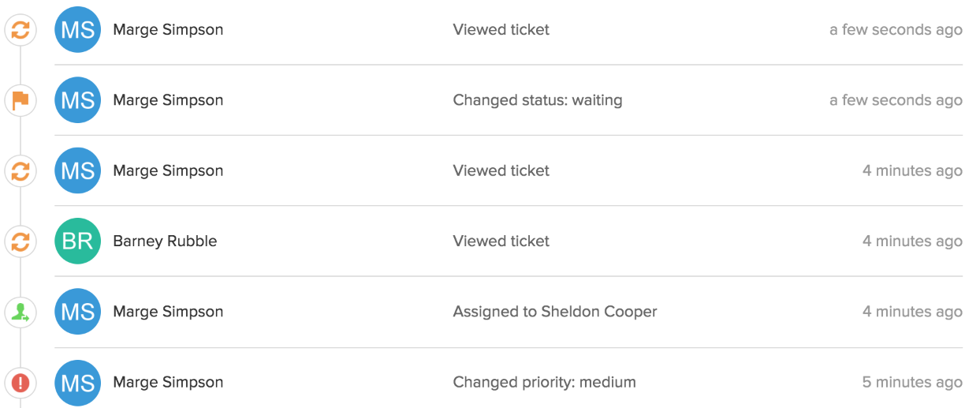The image size is (980, 408).
Task: Click the orange flag status icon
Action: (x=20, y=100)
